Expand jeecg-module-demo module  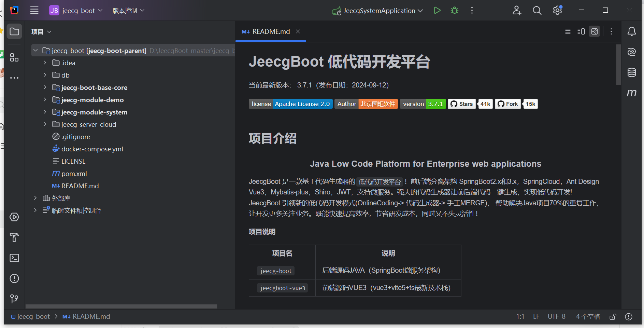(x=45, y=100)
